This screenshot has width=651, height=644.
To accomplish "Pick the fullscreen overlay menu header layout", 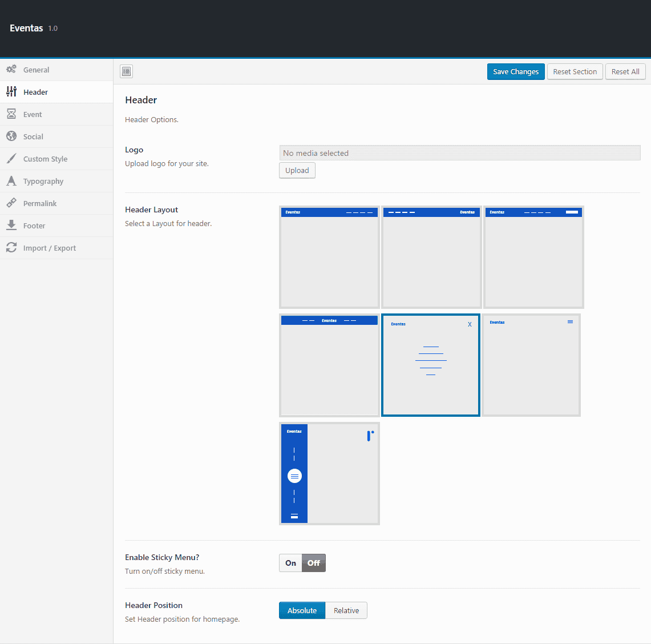I will [x=431, y=365].
